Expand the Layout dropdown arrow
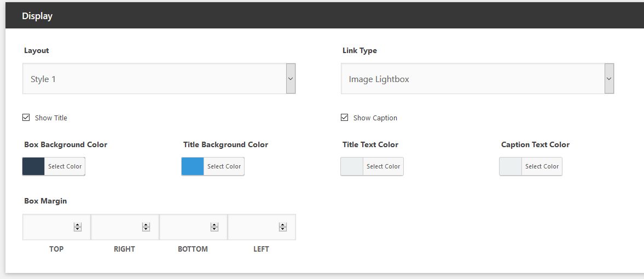The image size is (644, 279). 291,78
